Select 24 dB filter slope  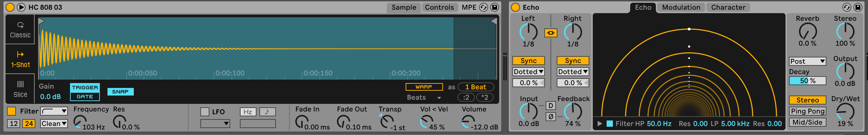29,124
